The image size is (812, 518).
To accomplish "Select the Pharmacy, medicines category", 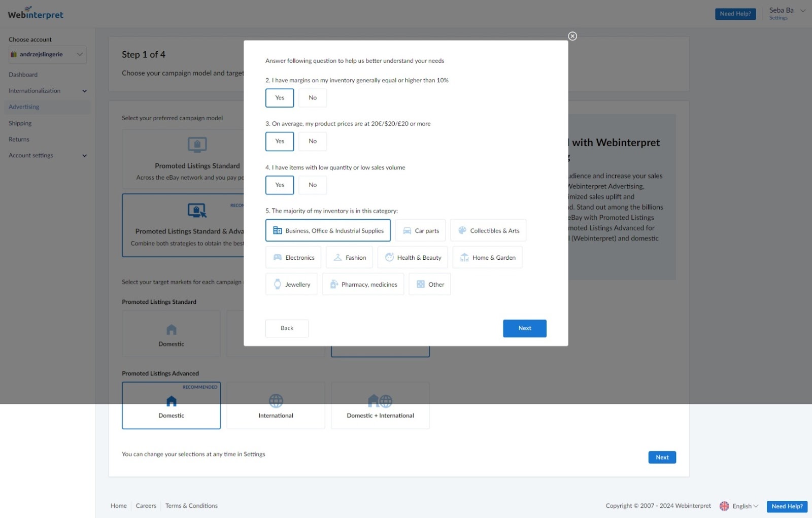I will [x=362, y=284].
